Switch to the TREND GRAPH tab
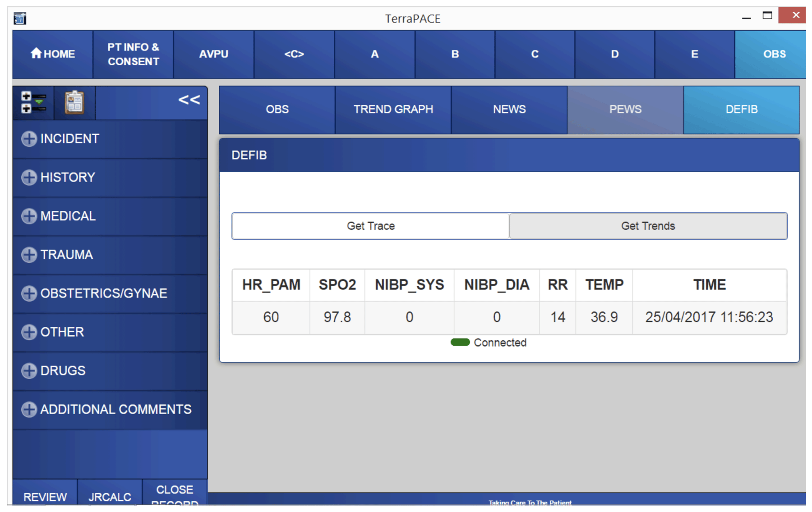The width and height of the screenshot is (812, 512). coord(393,109)
